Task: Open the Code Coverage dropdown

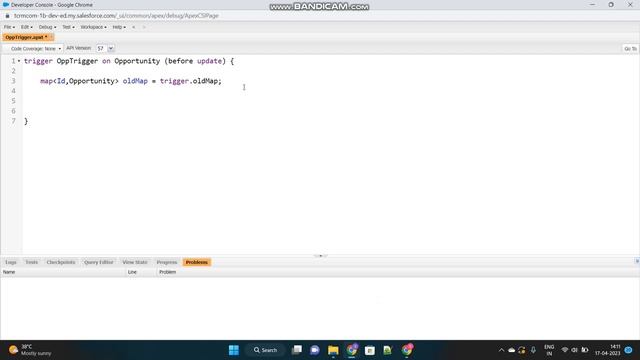Action: click(36, 48)
